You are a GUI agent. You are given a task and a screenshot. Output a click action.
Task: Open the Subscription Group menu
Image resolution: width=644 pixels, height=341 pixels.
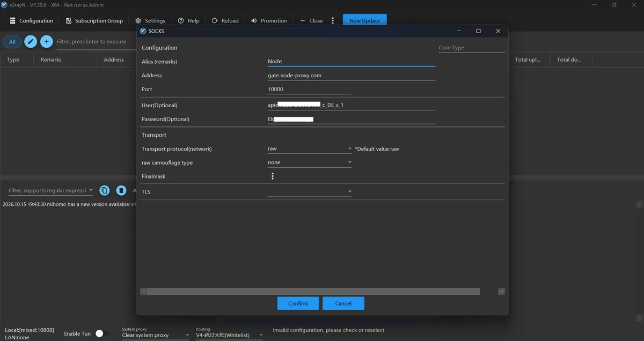94,21
